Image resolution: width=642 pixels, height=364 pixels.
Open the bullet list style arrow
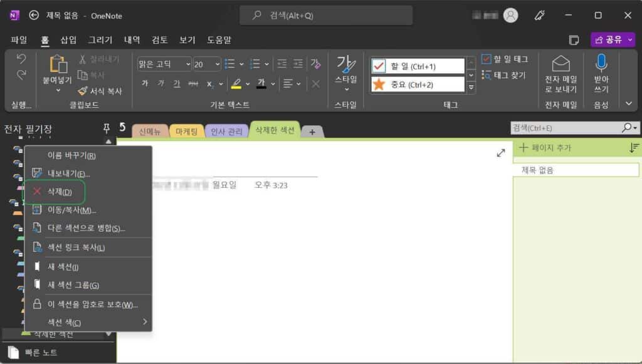(241, 64)
